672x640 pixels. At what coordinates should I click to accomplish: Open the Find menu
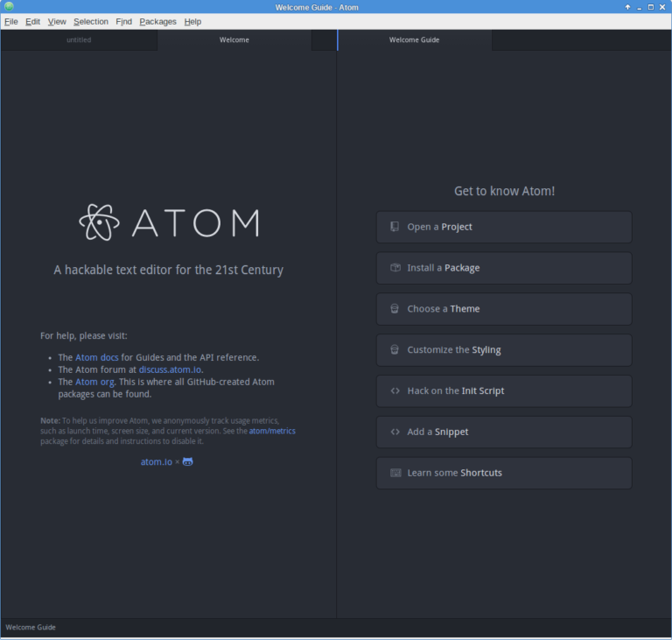[124, 21]
